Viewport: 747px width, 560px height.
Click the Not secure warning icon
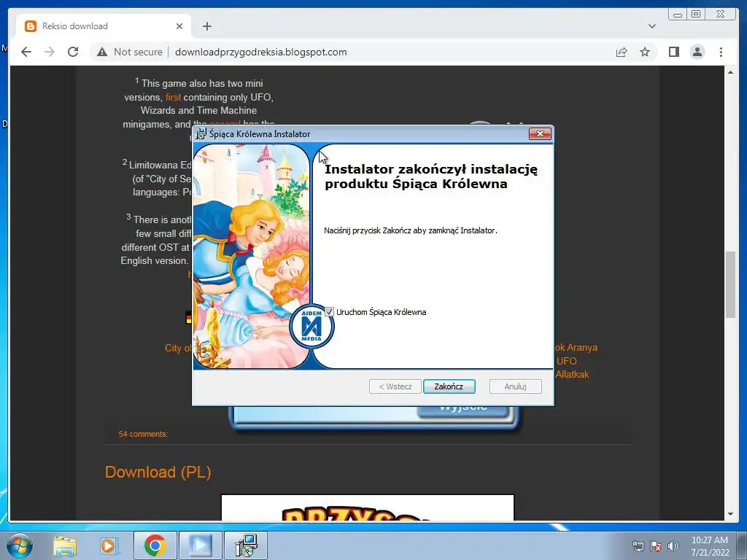(102, 52)
